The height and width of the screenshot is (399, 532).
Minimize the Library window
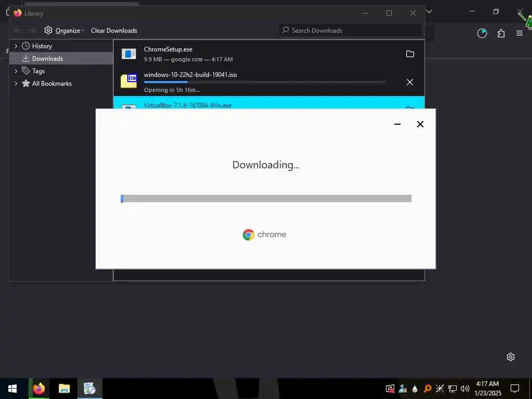click(x=365, y=13)
